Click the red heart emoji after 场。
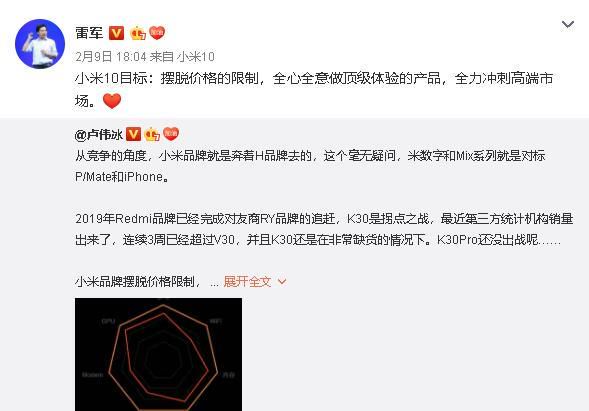The width and height of the screenshot is (589, 411). (112, 101)
